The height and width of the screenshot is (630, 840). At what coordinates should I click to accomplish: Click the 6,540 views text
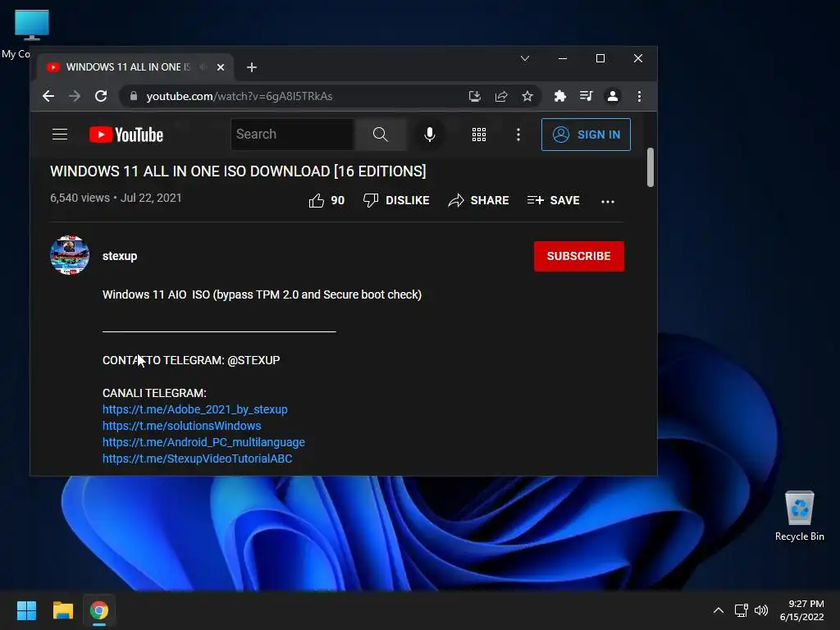tap(80, 198)
